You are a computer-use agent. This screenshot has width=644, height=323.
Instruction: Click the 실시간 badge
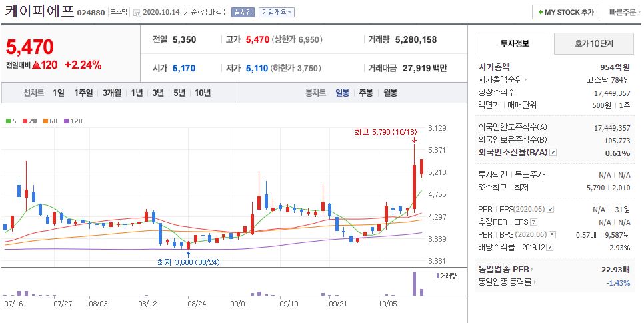coord(243,12)
